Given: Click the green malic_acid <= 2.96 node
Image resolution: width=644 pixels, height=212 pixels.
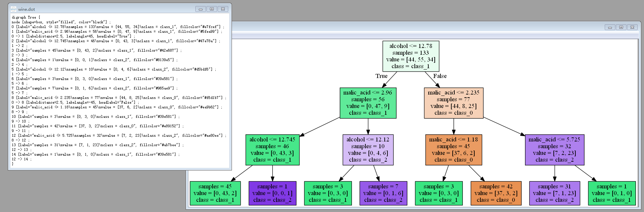Looking at the screenshot, I should (368, 103).
